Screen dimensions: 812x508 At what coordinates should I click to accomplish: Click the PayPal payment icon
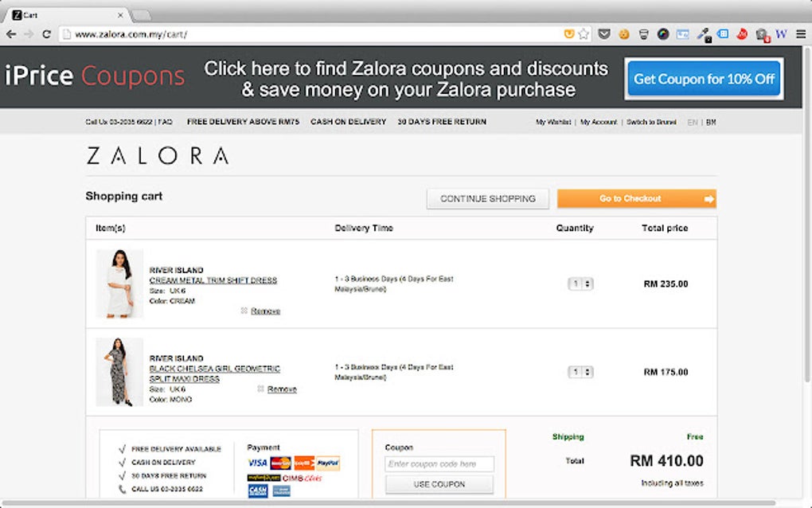tap(328, 463)
